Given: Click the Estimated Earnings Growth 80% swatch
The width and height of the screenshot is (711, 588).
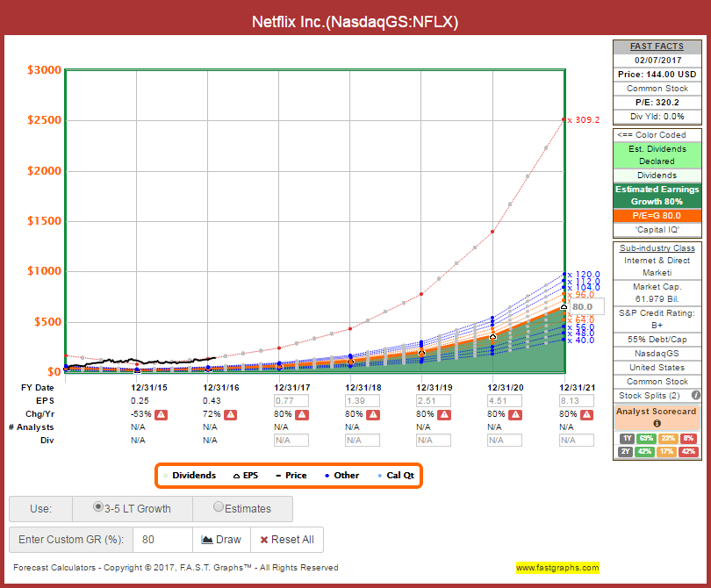Looking at the screenshot, I should point(657,196).
